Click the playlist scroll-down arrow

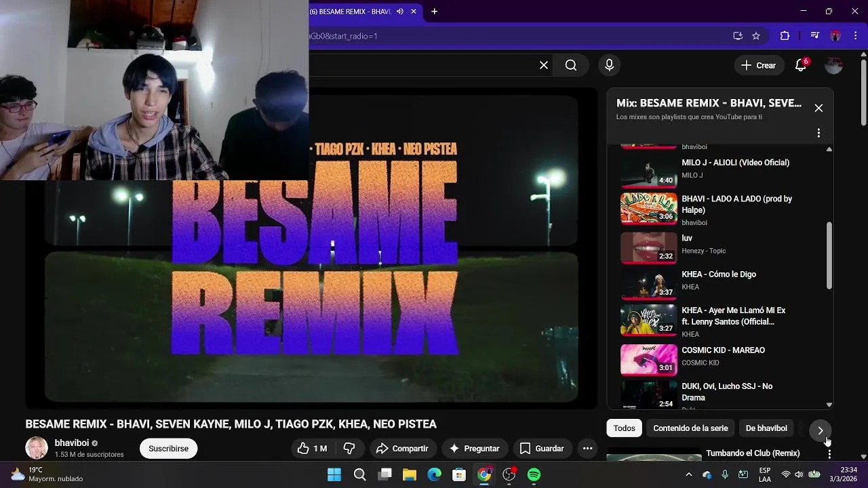829,405
